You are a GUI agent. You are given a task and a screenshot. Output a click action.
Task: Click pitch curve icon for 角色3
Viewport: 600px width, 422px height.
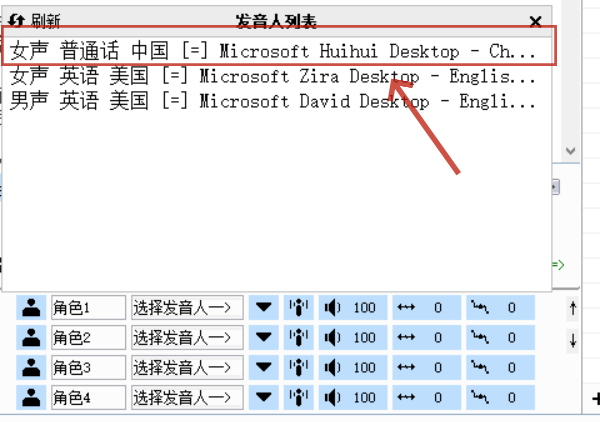tap(480, 367)
